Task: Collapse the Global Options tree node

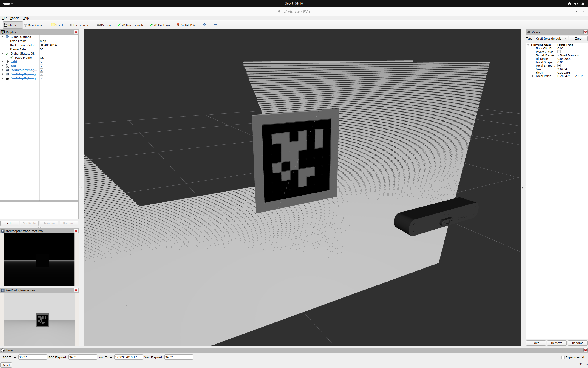Action: click(x=3, y=37)
